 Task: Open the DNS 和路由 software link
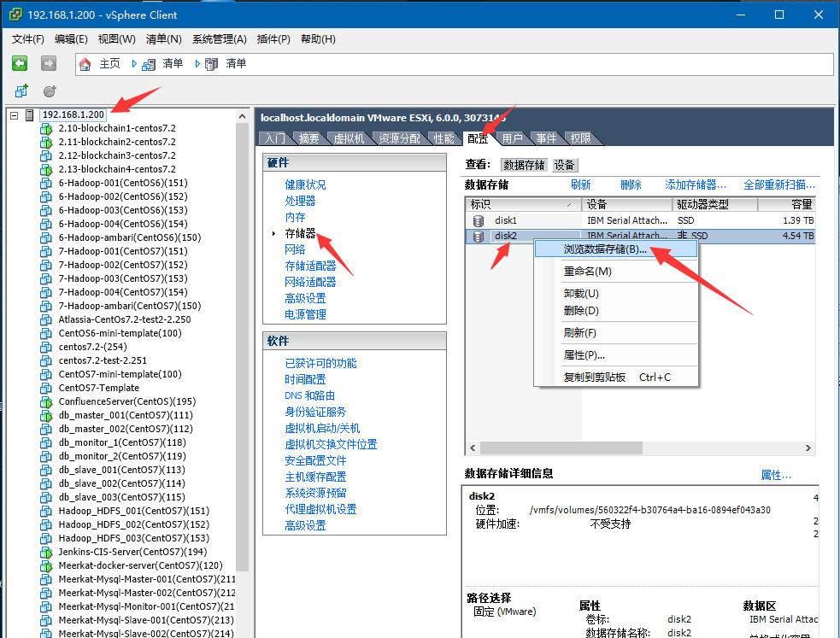(x=309, y=395)
